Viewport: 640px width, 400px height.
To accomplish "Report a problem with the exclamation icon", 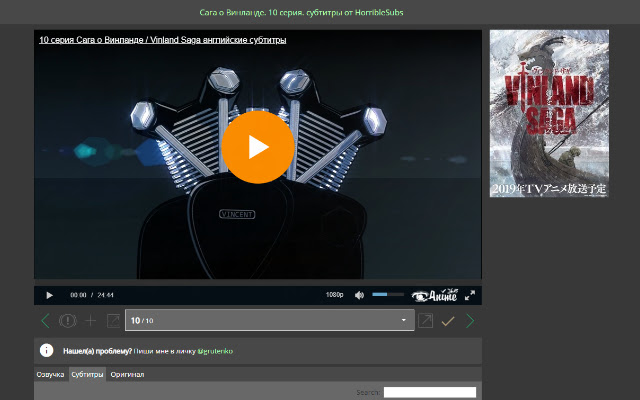I will (x=68, y=321).
